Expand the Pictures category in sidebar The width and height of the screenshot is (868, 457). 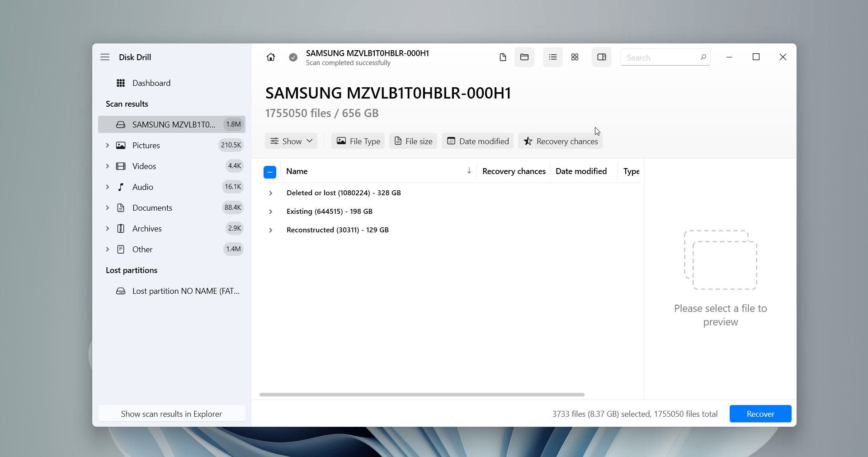(107, 146)
